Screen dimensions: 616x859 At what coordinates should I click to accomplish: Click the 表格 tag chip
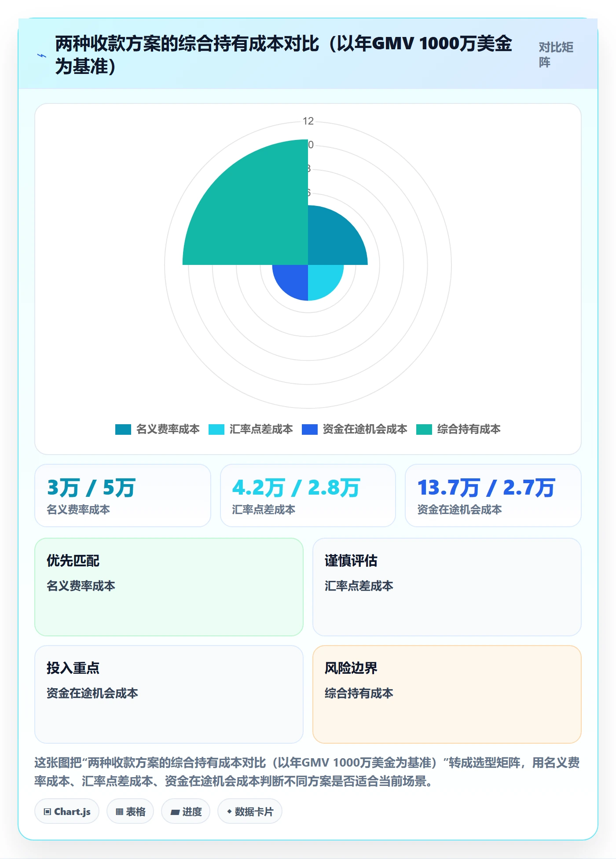130,811
